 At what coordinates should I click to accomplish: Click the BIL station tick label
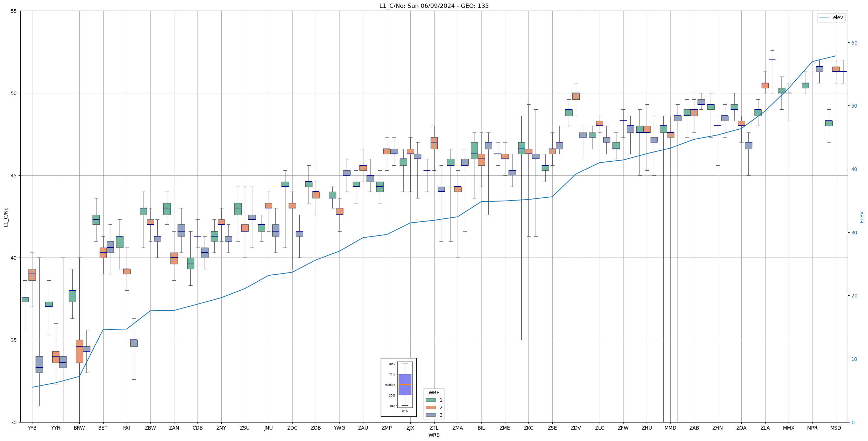click(x=481, y=428)
